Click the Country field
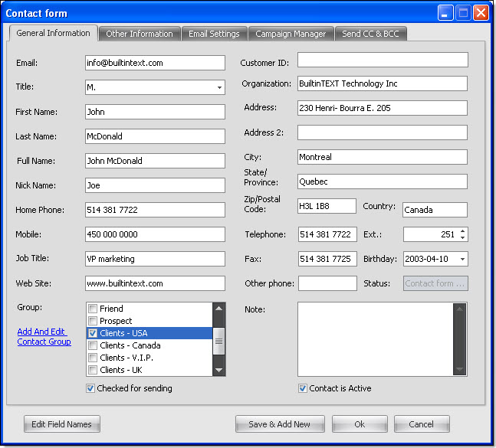The image size is (496, 448). coord(435,210)
